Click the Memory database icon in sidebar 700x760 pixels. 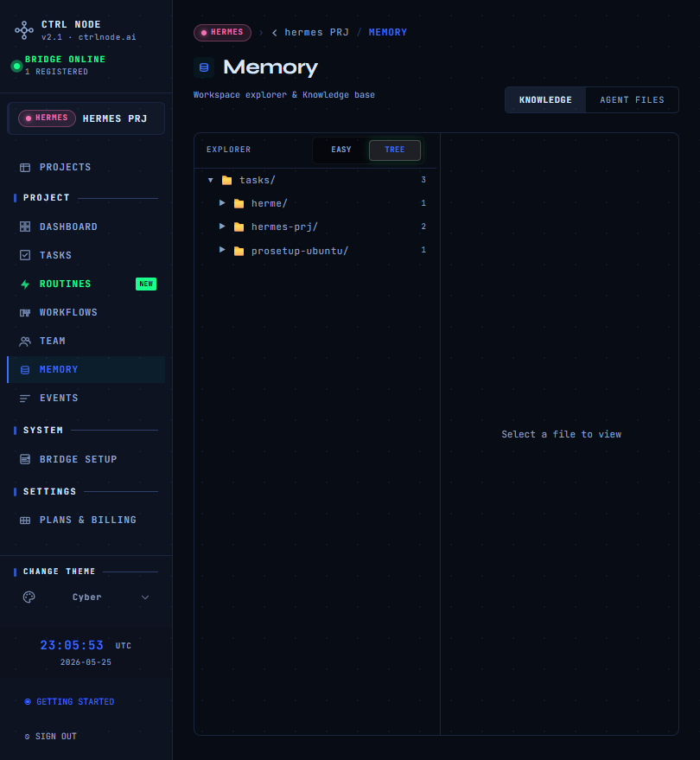pos(25,370)
